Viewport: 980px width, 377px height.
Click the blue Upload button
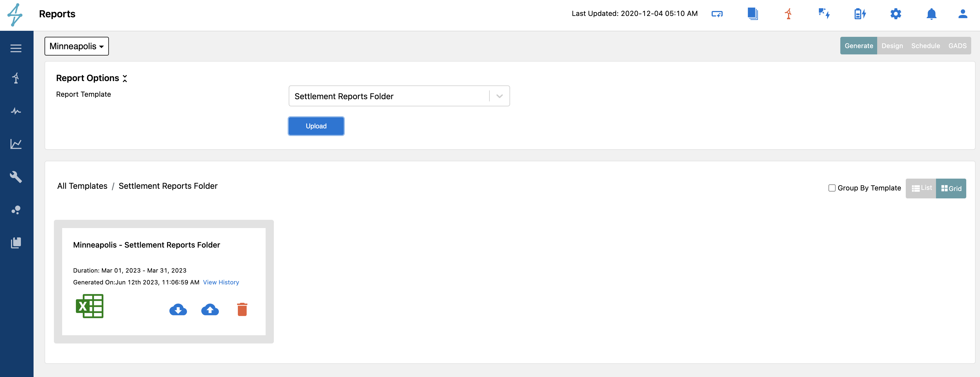click(x=316, y=126)
